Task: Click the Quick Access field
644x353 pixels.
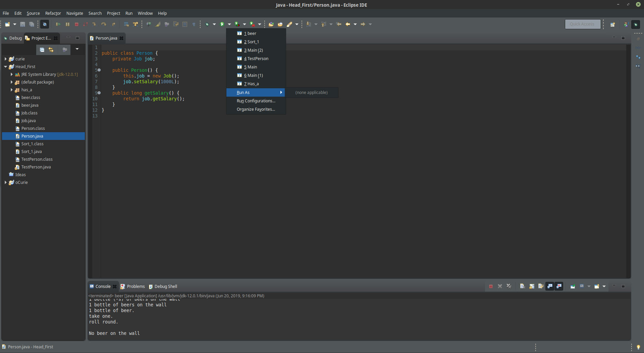Action: point(583,24)
